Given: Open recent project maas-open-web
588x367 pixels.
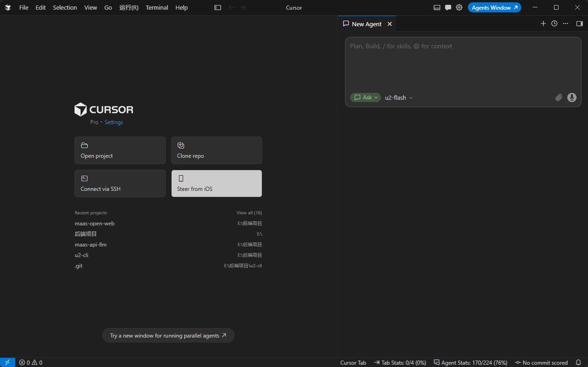Looking at the screenshot, I should click(x=168, y=224).
